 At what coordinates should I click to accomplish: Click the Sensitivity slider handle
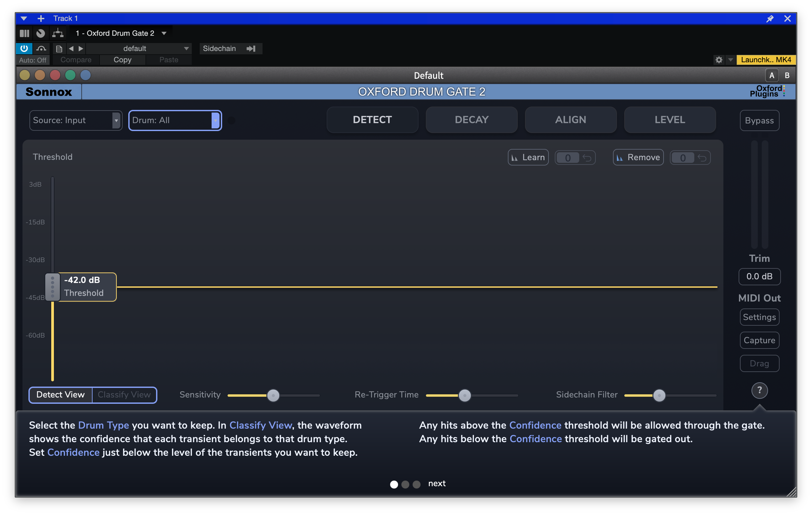click(273, 395)
